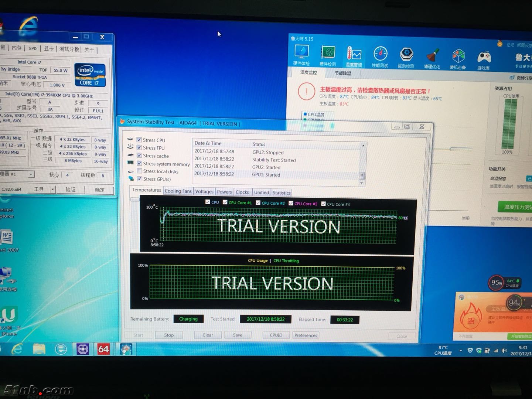Screen dimensions: 532x399
Task: Switch to Cooling Fans tab in AIDA64
Action: (178, 191)
